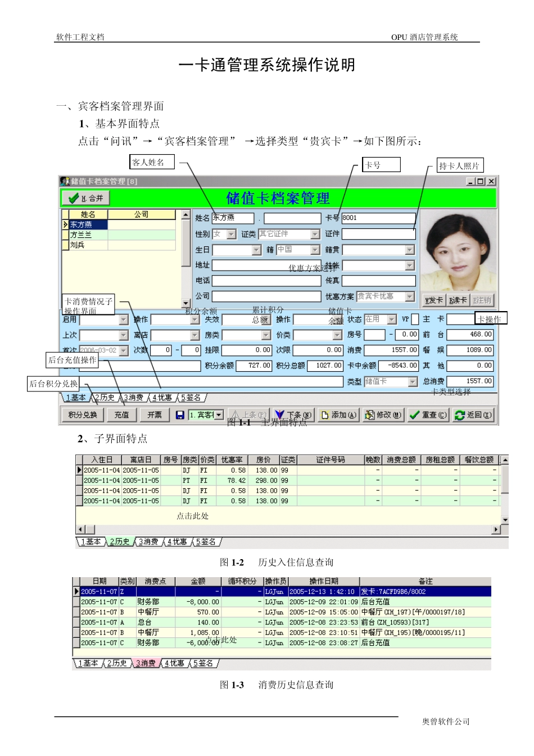This screenshot has width=534, height=756.
Task: Click the guest list scroll-down arrow
Action: (x=185, y=303)
